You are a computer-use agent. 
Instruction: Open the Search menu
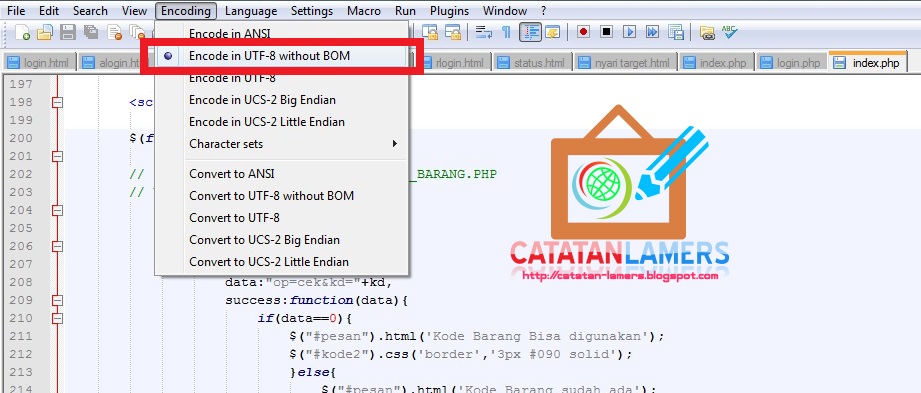tap(90, 11)
